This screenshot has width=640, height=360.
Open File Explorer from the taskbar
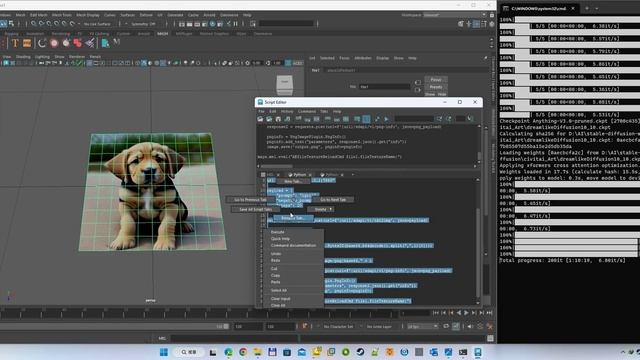pyautogui.click(x=258, y=352)
